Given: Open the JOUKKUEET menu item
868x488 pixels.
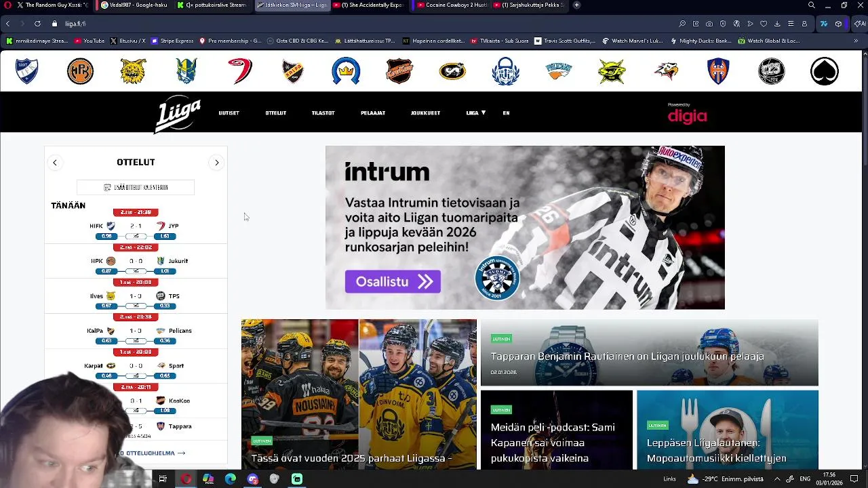Looking at the screenshot, I should [425, 113].
